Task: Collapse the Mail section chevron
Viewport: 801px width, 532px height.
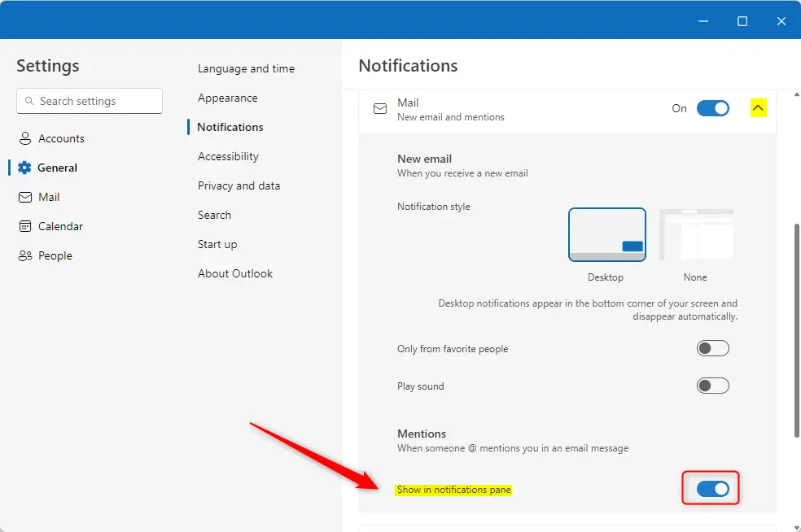Action: [x=758, y=107]
